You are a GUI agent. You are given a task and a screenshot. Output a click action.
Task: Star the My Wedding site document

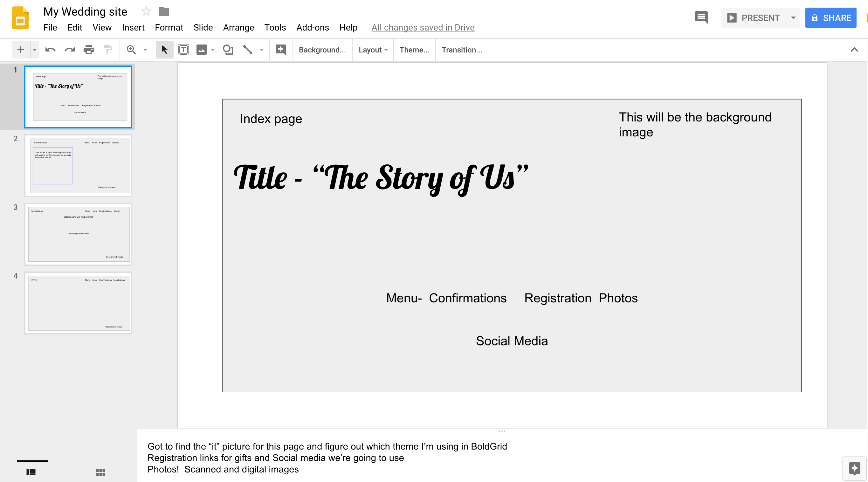(146, 11)
